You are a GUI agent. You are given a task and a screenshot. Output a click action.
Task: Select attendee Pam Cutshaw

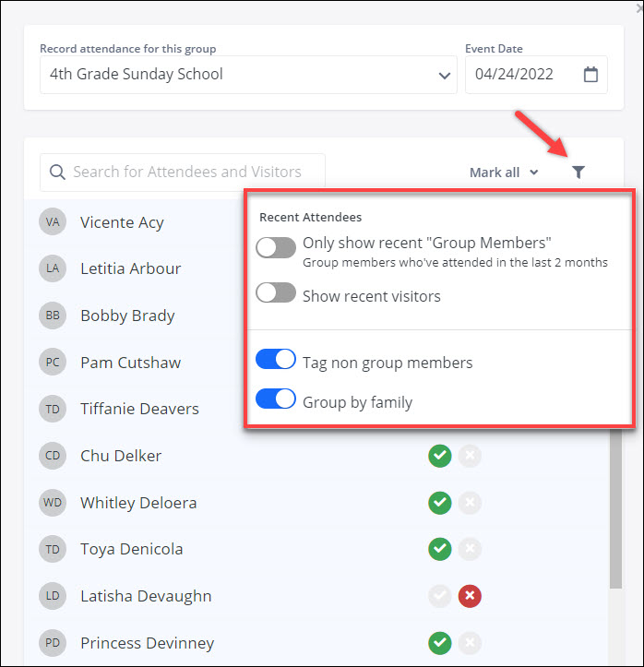pyautogui.click(x=130, y=363)
